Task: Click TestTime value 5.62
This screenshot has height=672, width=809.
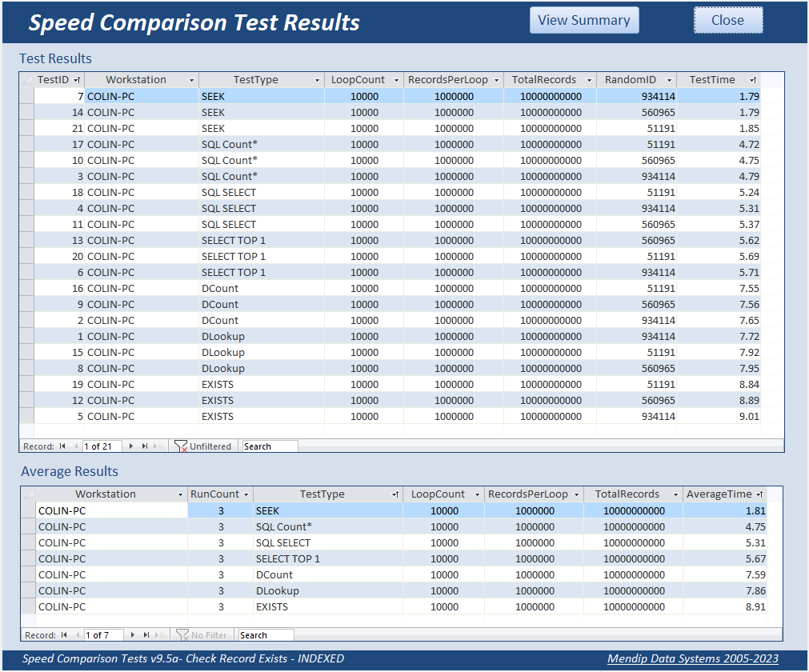Action: click(719, 240)
